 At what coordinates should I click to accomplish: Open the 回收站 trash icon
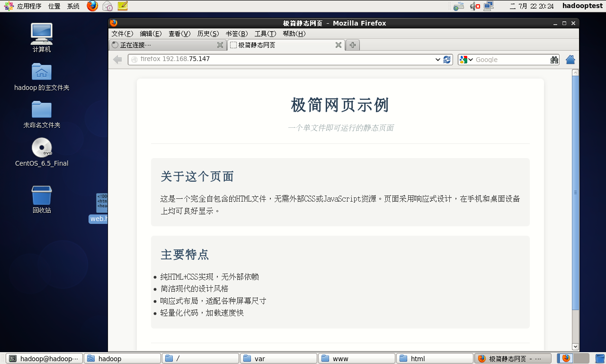(x=42, y=199)
